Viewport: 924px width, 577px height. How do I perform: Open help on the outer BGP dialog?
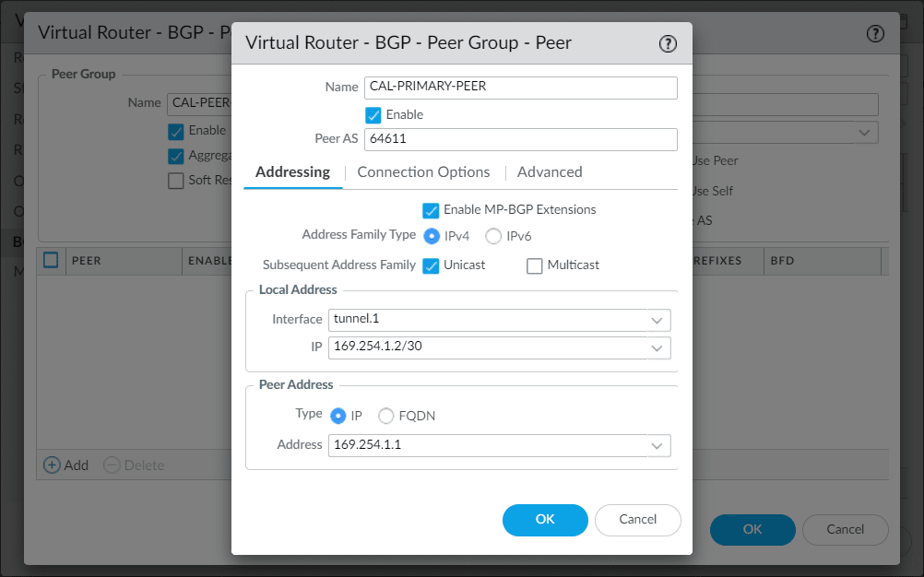pos(874,32)
